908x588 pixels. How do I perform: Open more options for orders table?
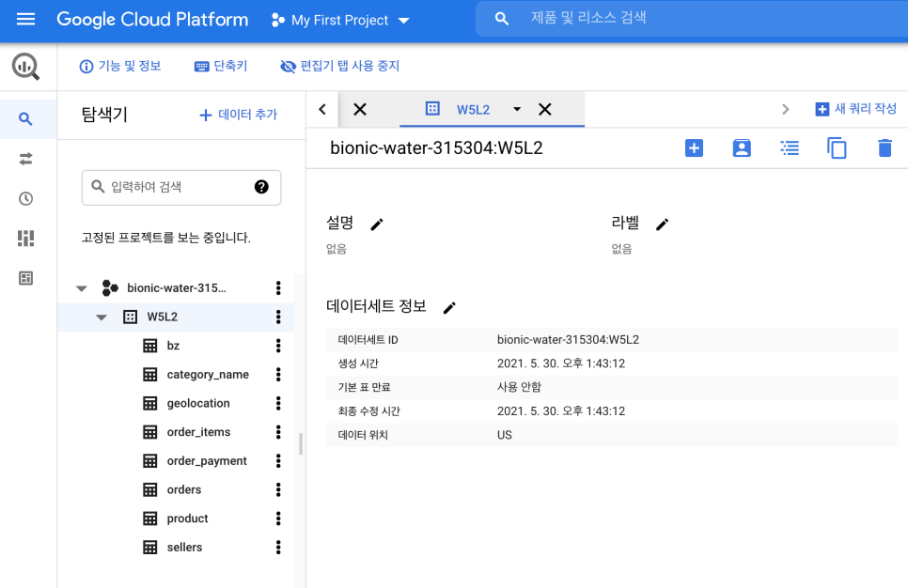tap(278, 489)
